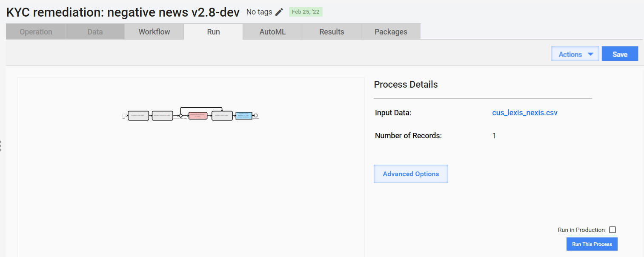The width and height of the screenshot is (644, 257).
Task: Expand the Advanced Options section
Action: 411,174
